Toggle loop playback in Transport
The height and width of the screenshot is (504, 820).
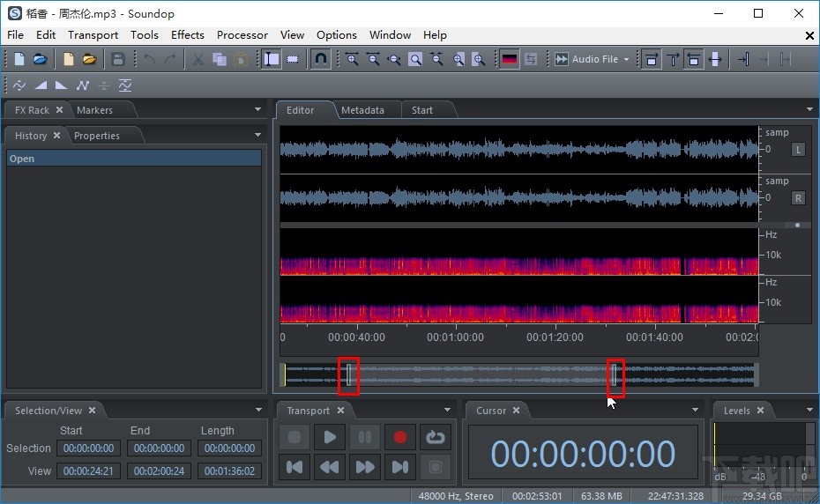(x=435, y=437)
